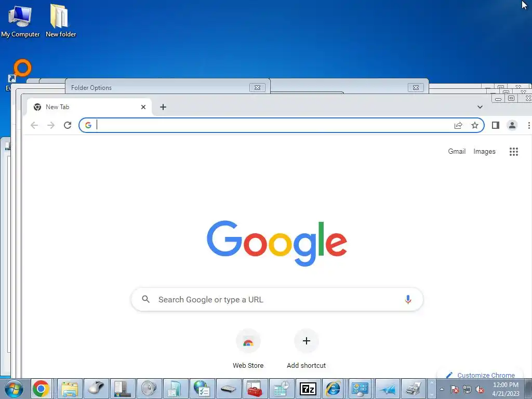Open the taskbar clock showing 12:00 PM

click(x=506, y=389)
